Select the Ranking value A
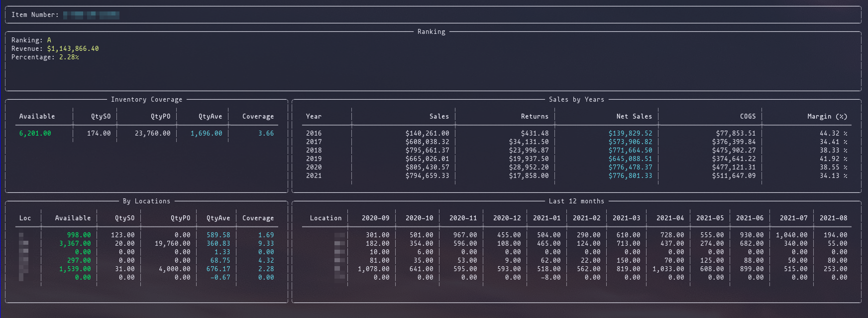 (49, 40)
